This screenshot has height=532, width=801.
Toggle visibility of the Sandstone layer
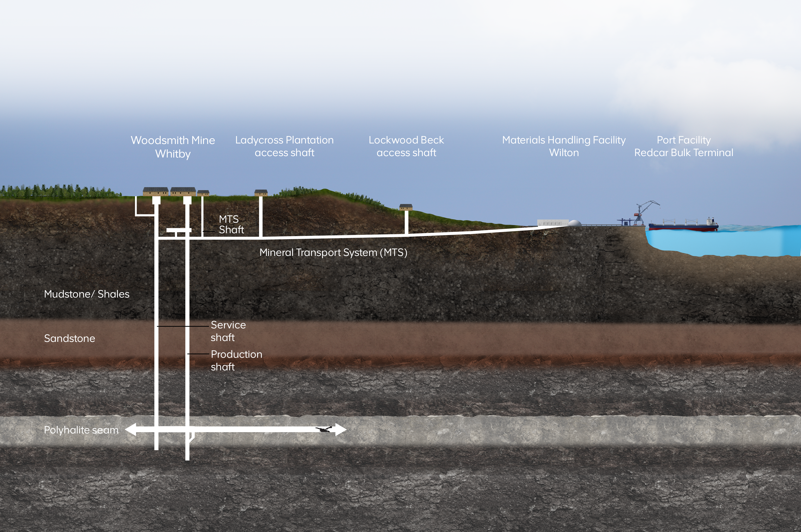[69, 338]
